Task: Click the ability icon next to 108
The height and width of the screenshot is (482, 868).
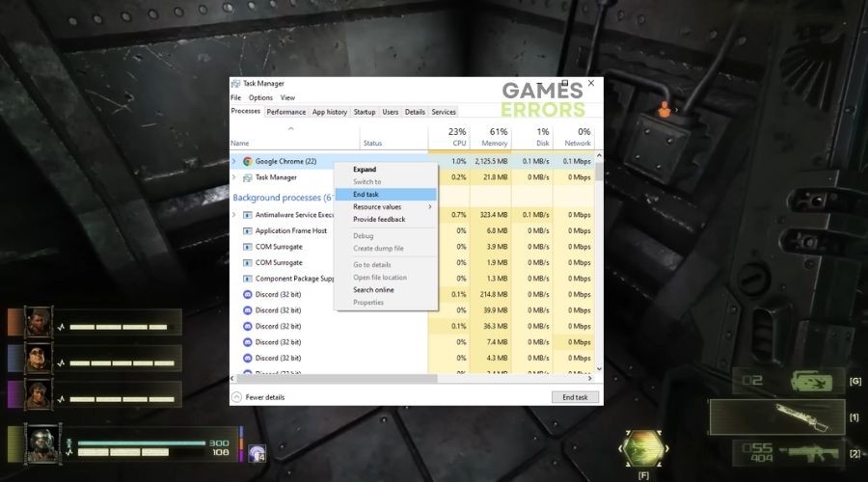Action: 257,454
